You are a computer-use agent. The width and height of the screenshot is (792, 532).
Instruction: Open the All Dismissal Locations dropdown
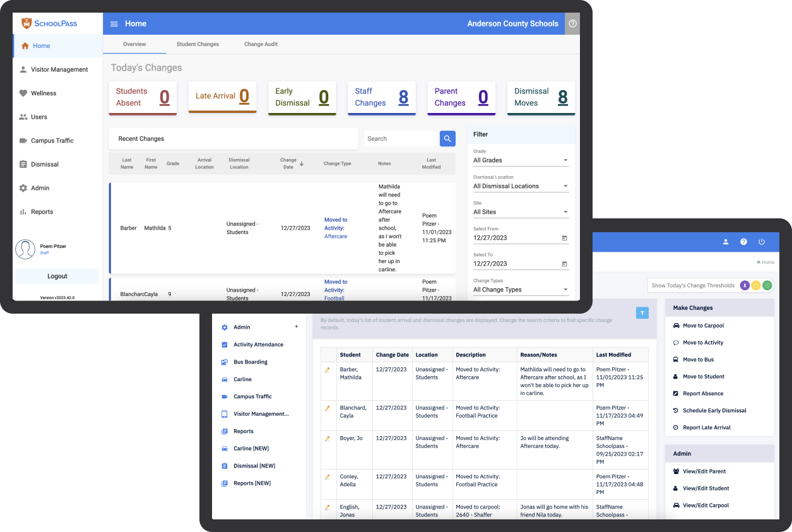[x=521, y=186]
